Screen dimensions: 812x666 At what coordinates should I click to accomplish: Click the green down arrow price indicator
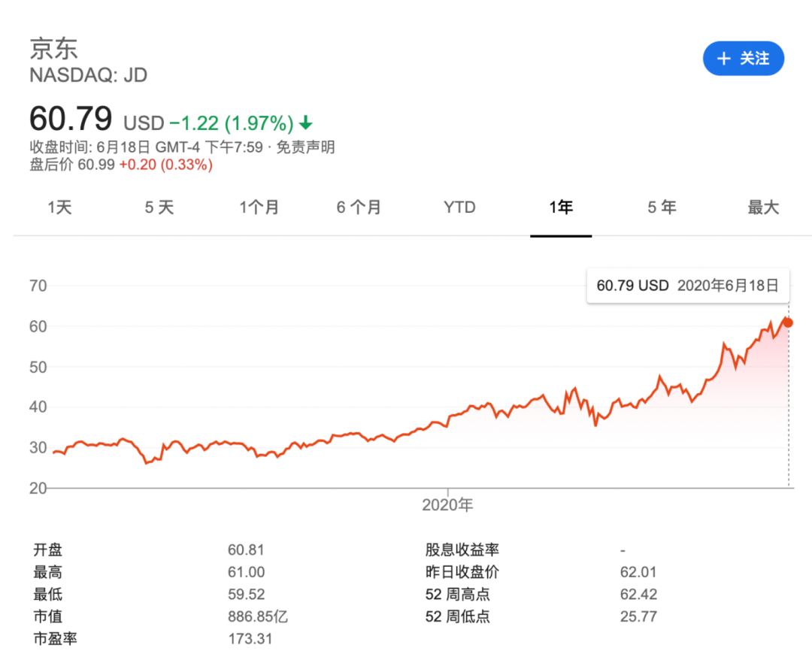pyautogui.click(x=306, y=123)
